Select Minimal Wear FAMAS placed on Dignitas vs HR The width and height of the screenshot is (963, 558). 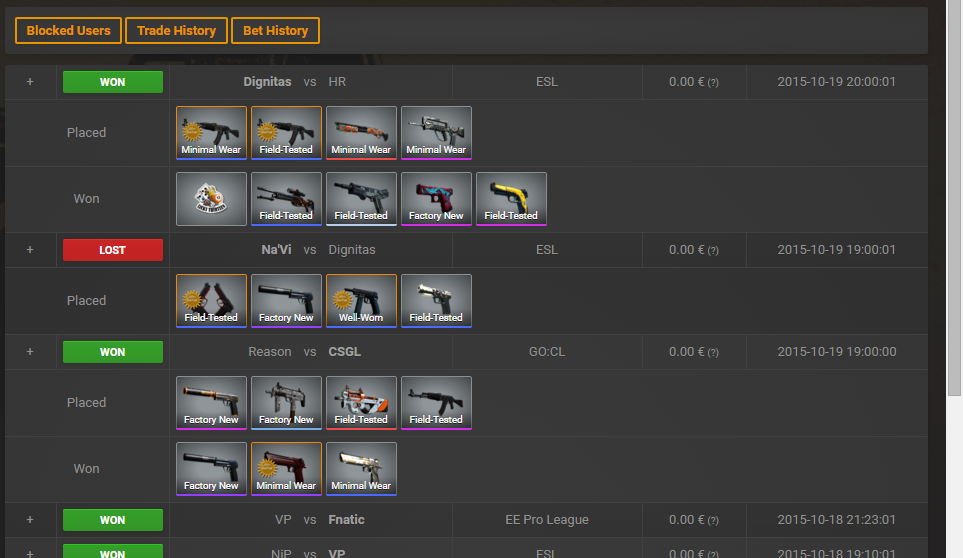(436, 133)
